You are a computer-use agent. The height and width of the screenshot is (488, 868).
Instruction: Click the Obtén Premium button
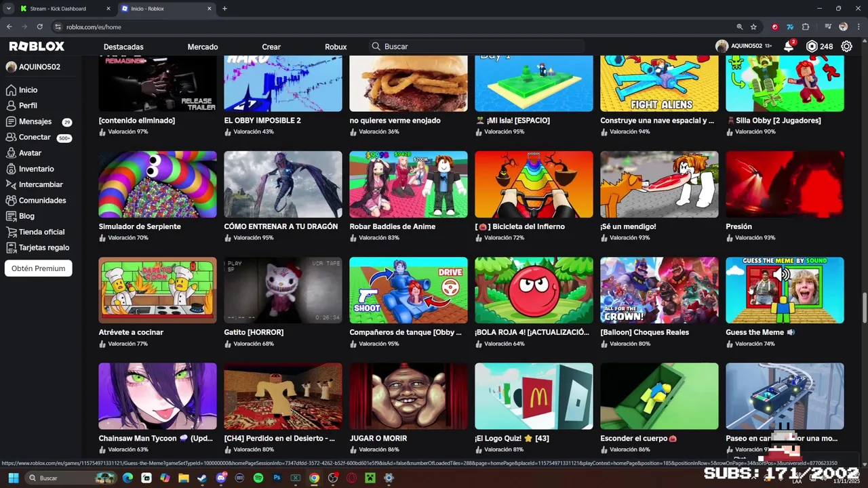click(39, 268)
